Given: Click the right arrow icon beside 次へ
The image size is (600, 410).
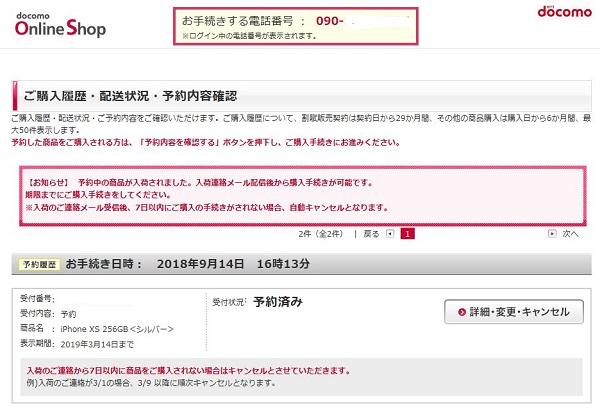Looking at the screenshot, I should pyautogui.click(x=552, y=233).
